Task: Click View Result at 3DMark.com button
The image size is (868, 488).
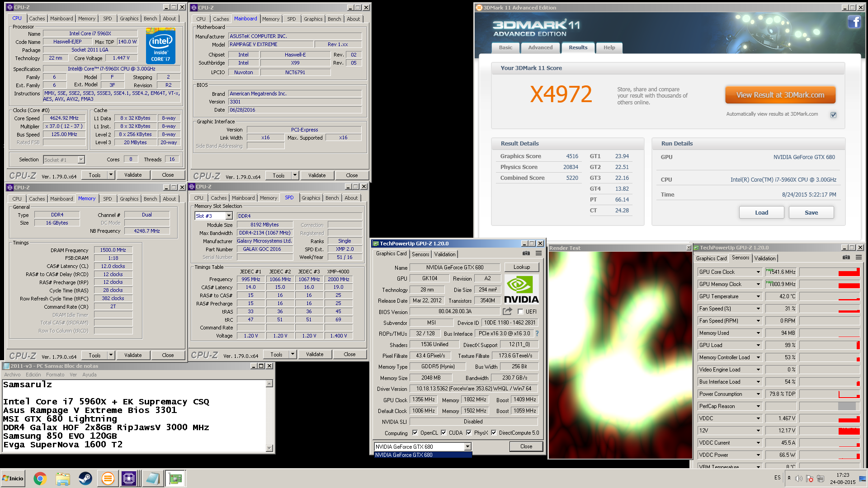Action: tap(780, 95)
